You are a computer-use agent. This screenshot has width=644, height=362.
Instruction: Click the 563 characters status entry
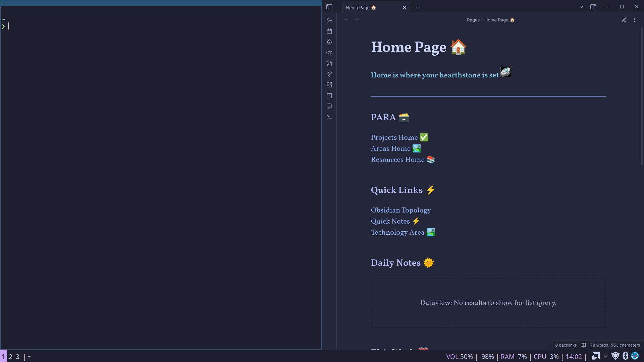point(625,345)
